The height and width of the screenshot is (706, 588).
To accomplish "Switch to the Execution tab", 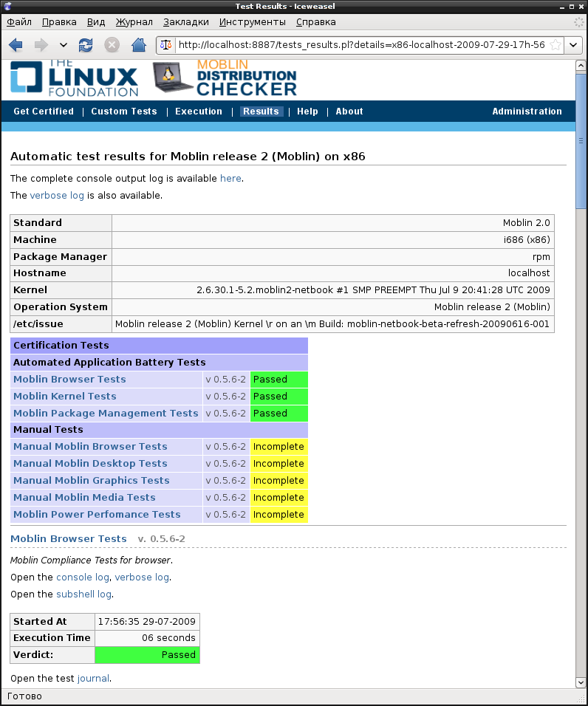I will (199, 112).
